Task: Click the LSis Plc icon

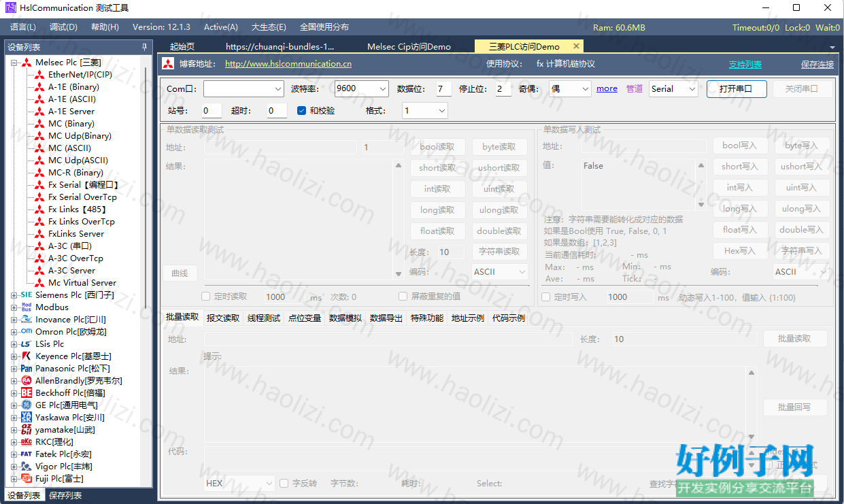Action: click(27, 344)
